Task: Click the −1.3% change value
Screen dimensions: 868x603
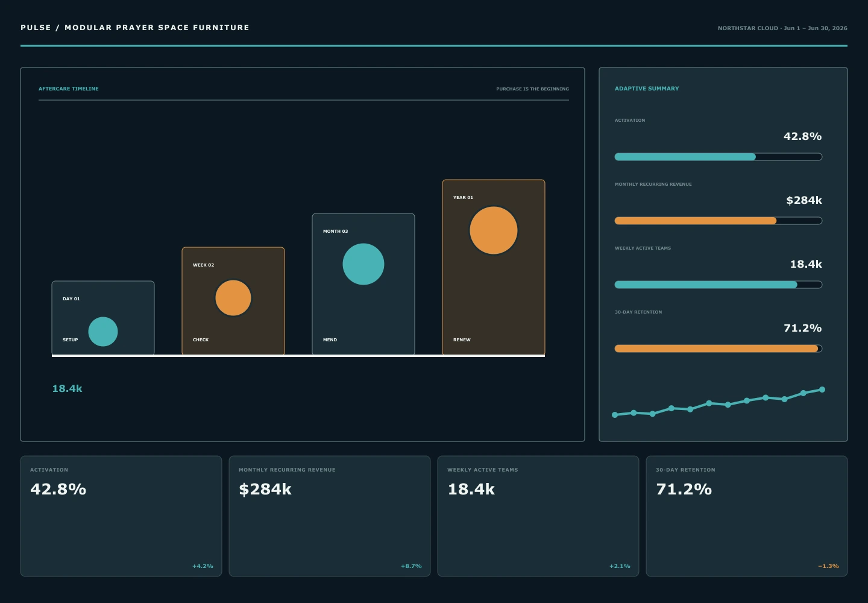Action: pyautogui.click(x=828, y=566)
